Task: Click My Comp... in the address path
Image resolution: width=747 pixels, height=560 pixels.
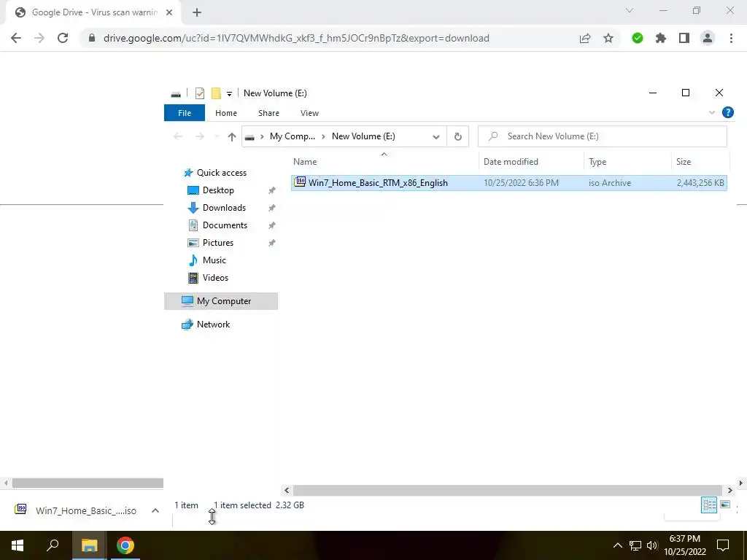Action: [292, 136]
